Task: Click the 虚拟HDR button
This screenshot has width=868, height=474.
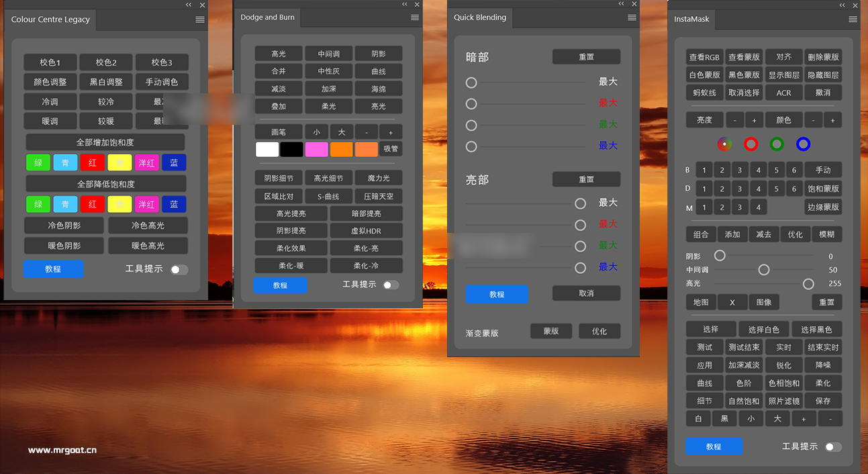Action: [366, 231]
